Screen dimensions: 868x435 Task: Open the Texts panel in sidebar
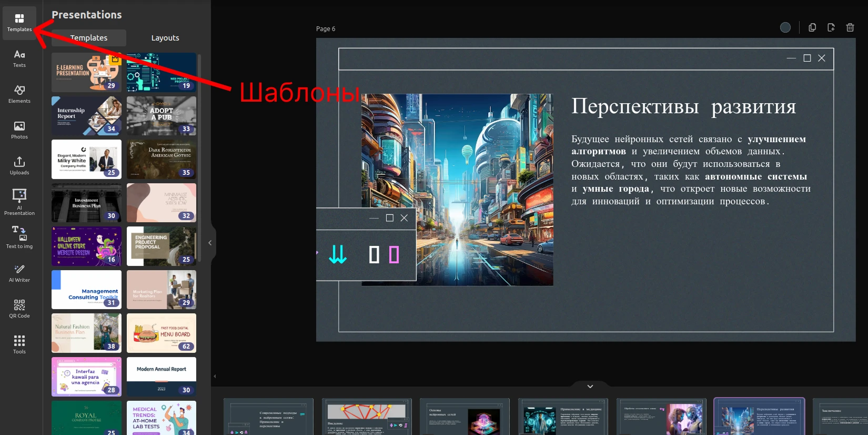19,58
